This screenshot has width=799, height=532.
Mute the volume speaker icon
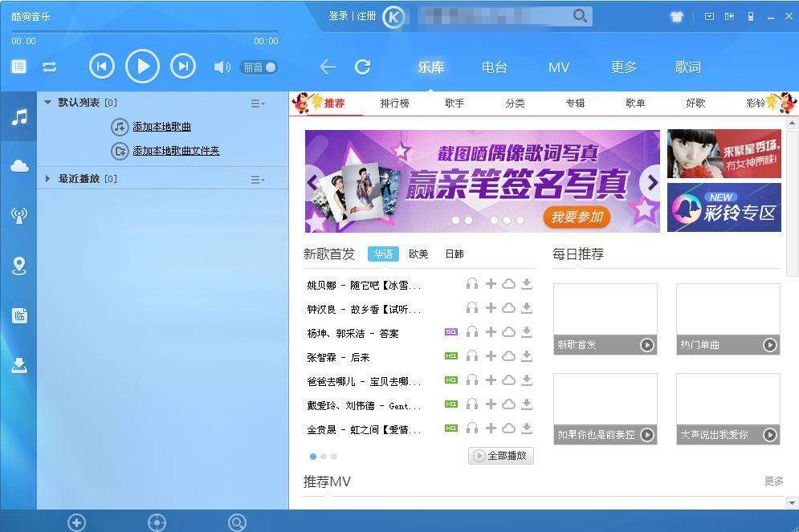(x=222, y=67)
